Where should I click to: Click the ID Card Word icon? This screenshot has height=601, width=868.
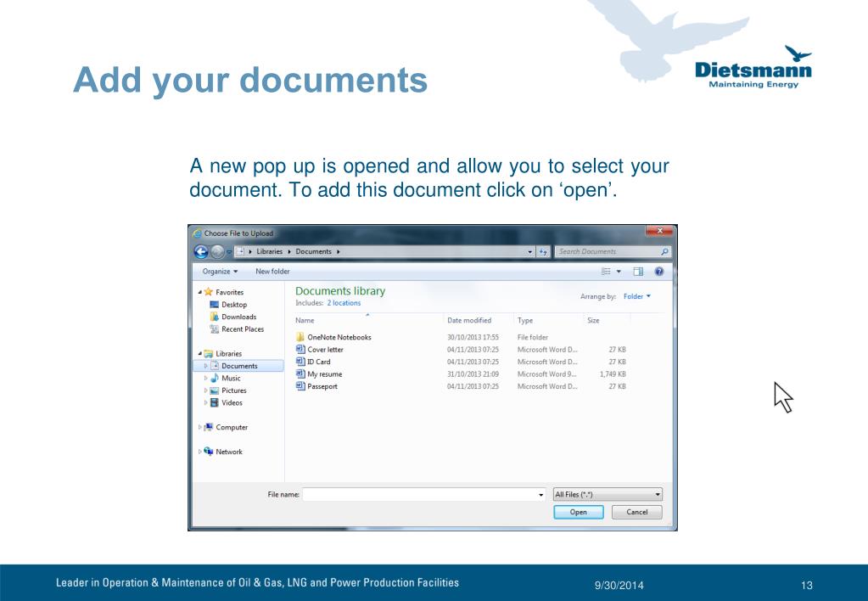point(300,361)
